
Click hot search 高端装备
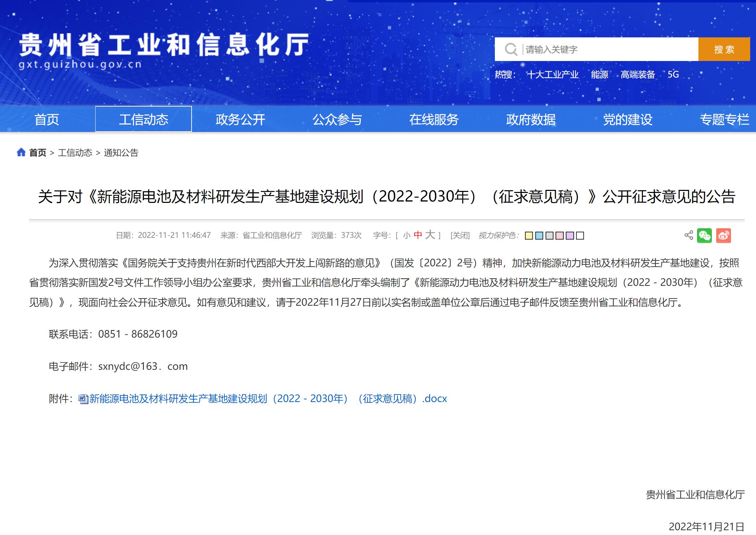point(638,74)
